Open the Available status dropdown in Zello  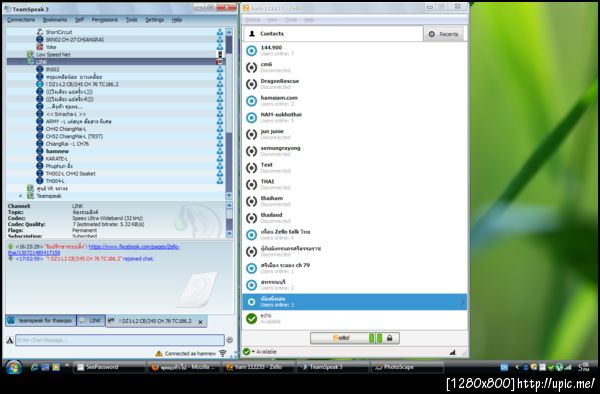click(x=259, y=352)
